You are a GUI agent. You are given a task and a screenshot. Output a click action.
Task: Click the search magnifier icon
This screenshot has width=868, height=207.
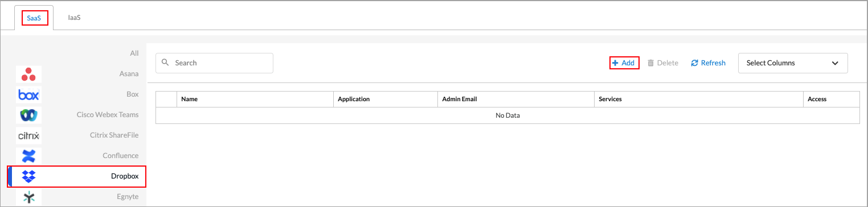[166, 63]
